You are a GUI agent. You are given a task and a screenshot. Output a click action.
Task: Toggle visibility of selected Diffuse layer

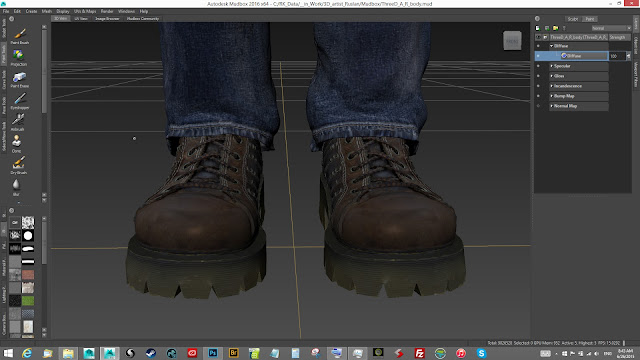538,56
